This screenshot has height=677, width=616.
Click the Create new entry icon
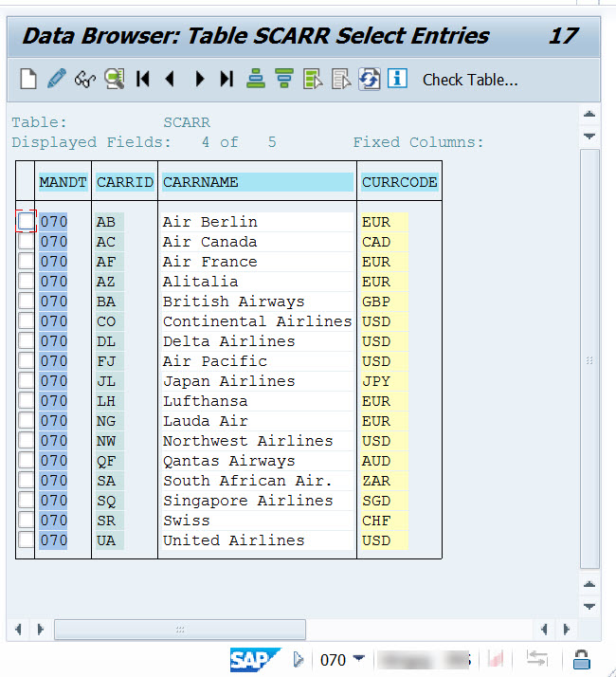pos(28,80)
